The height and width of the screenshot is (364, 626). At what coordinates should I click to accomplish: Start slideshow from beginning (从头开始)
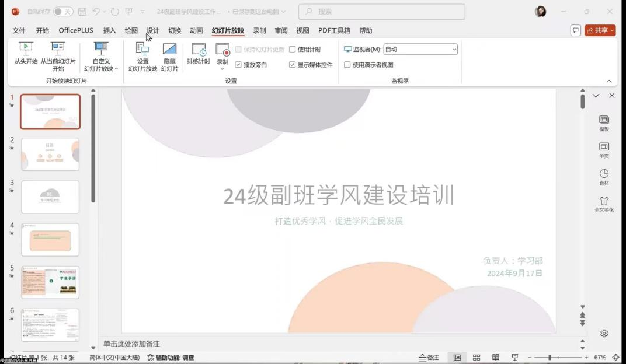point(26,54)
